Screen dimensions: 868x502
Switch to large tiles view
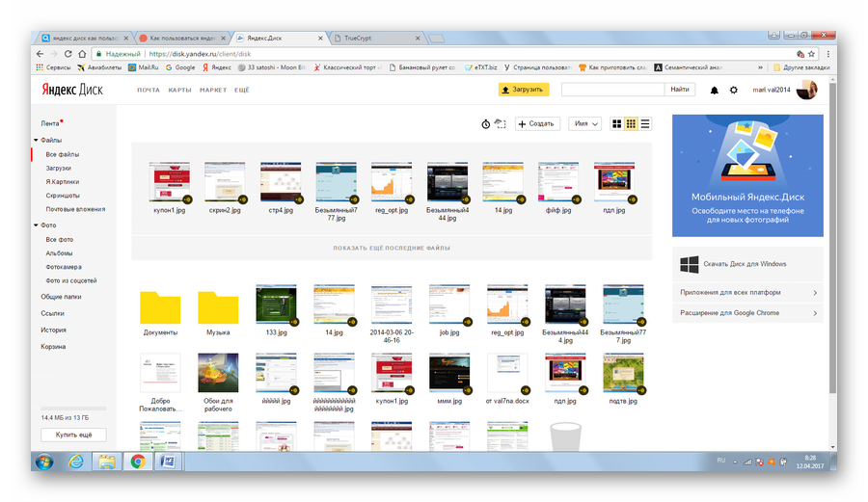[x=616, y=123]
